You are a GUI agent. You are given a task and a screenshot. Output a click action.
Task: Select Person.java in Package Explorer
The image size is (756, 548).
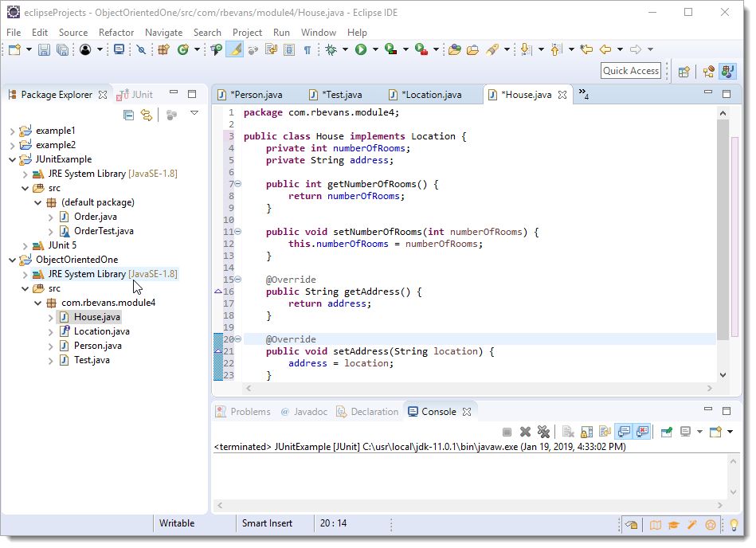click(x=98, y=346)
